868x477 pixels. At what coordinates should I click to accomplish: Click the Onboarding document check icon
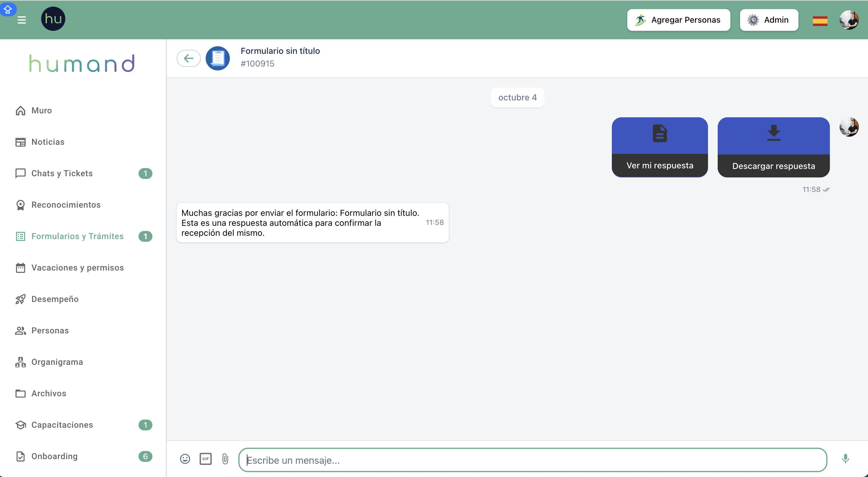coord(21,456)
